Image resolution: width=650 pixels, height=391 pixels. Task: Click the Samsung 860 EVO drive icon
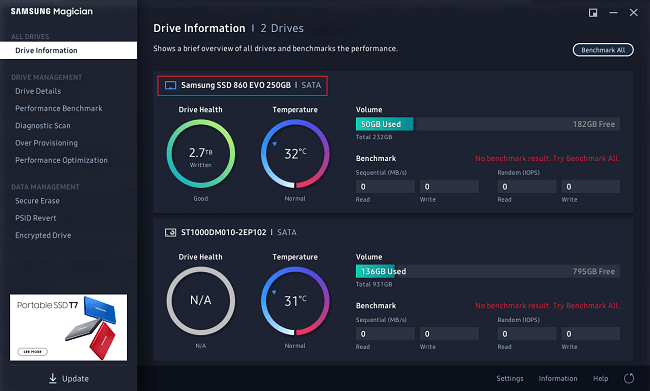coord(170,85)
